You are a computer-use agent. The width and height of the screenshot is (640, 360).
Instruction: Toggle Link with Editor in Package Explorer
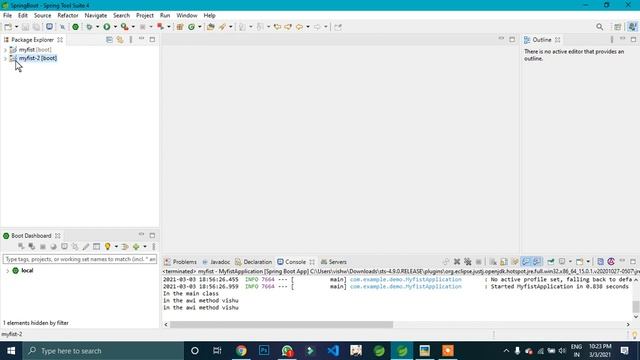click(120, 40)
